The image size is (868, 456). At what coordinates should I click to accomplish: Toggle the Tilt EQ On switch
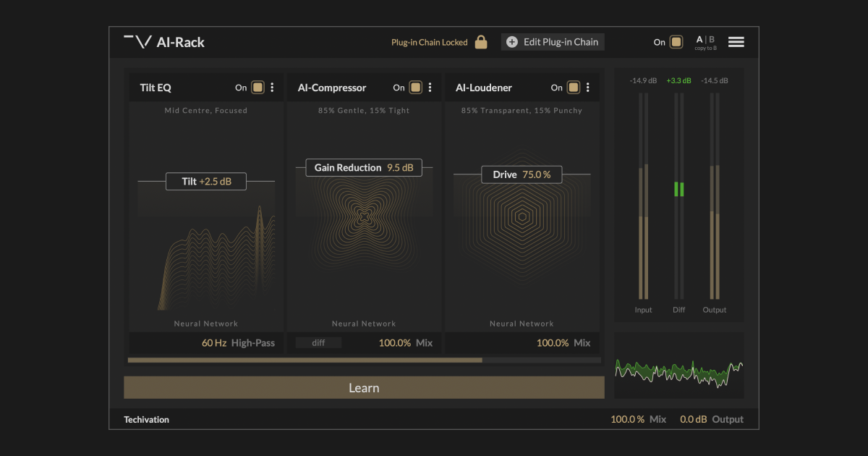258,86
